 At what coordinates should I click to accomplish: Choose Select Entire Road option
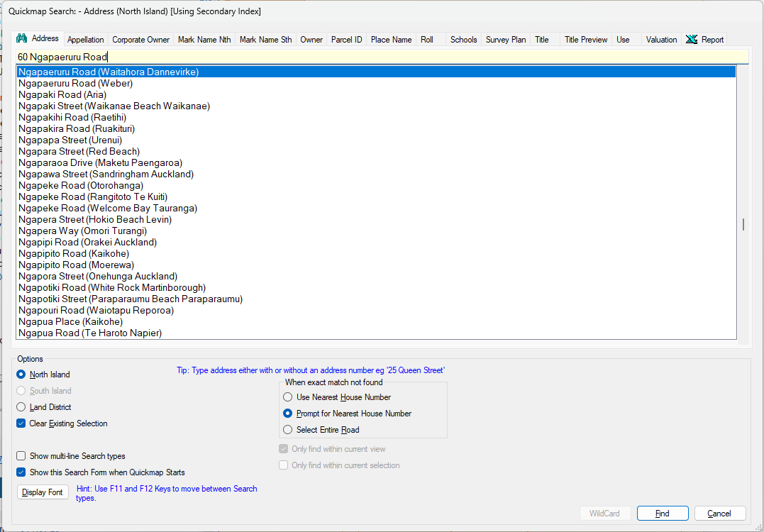click(x=287, y=430)
